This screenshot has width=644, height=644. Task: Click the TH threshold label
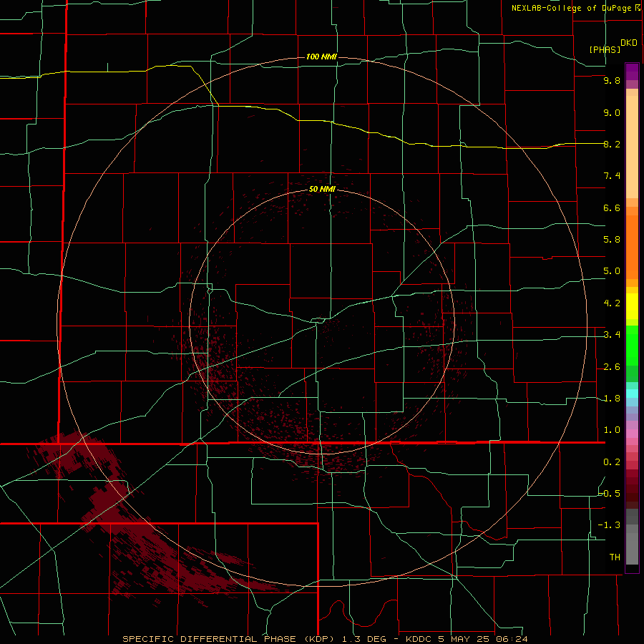coord(615,557)
